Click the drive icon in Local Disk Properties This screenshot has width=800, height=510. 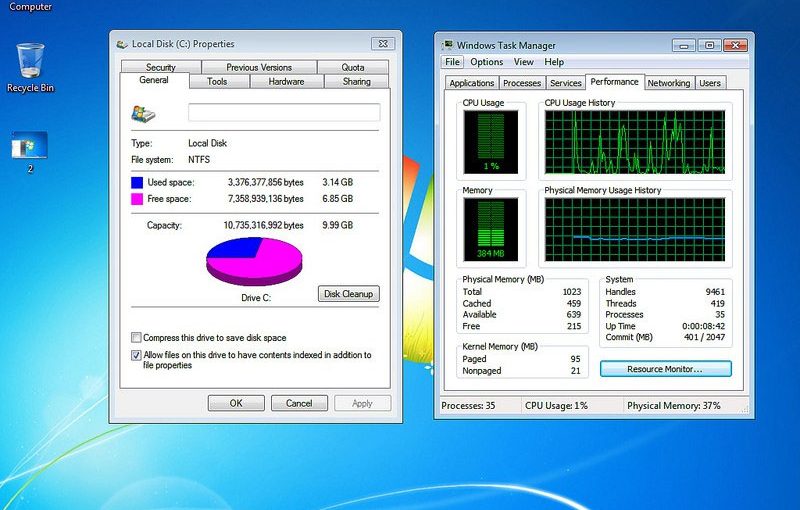143,114
